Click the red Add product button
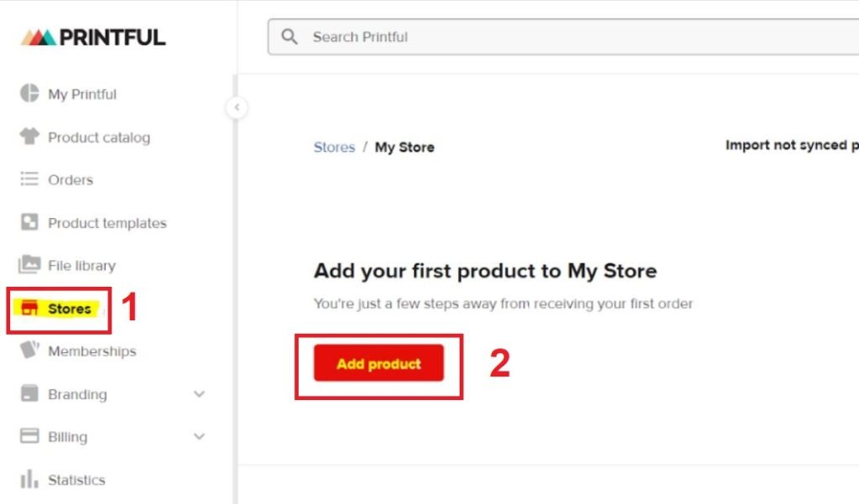The image size is (859, 504). pos(378,363)
